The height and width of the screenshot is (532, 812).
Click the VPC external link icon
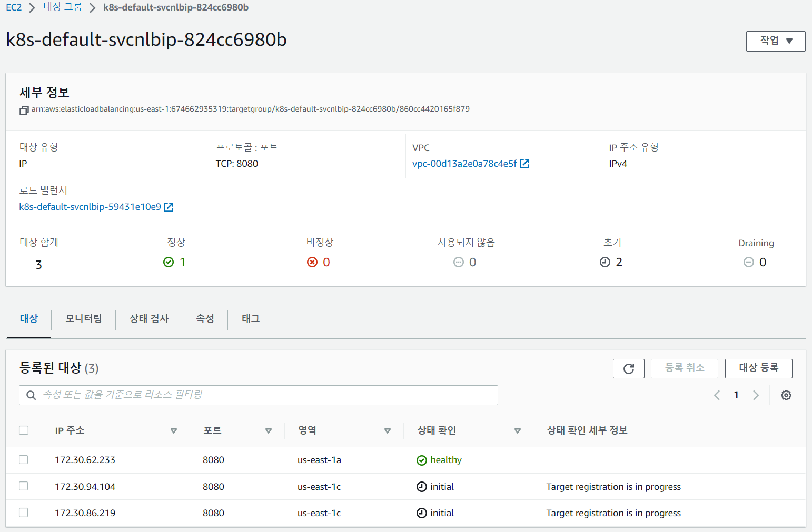point(524,164)
